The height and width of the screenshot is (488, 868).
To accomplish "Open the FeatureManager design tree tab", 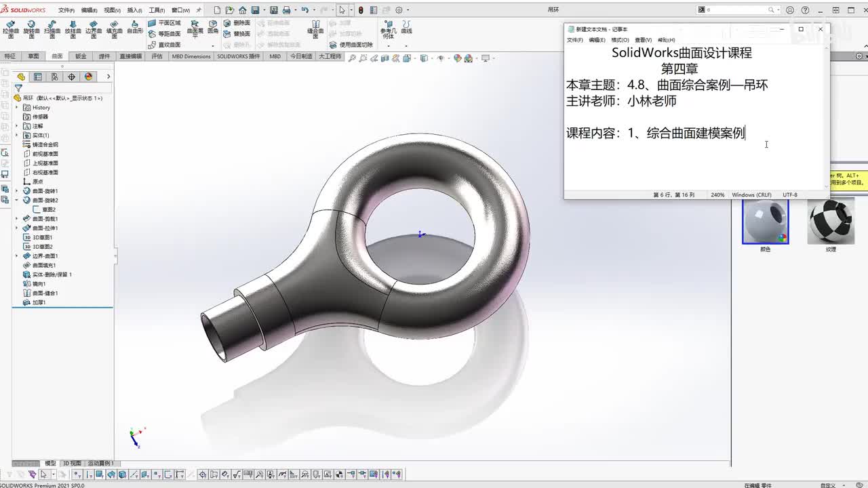I will [x=21, y=77].
